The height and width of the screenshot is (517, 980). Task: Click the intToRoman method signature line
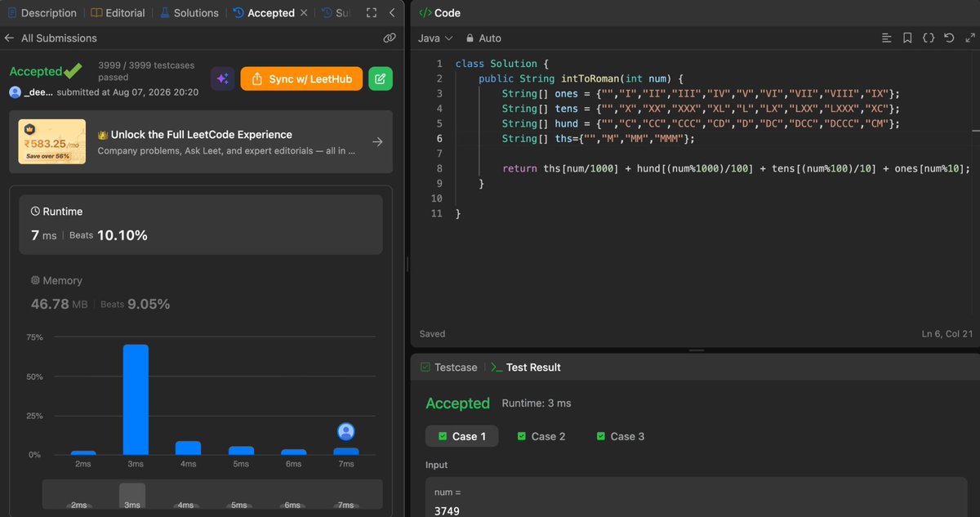[581, 78]
